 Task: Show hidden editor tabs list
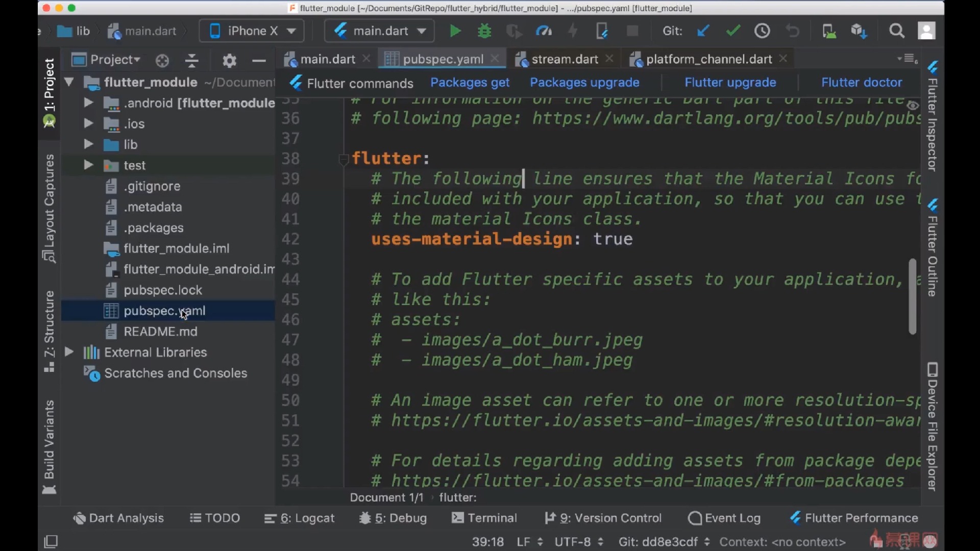click(908, 59)
